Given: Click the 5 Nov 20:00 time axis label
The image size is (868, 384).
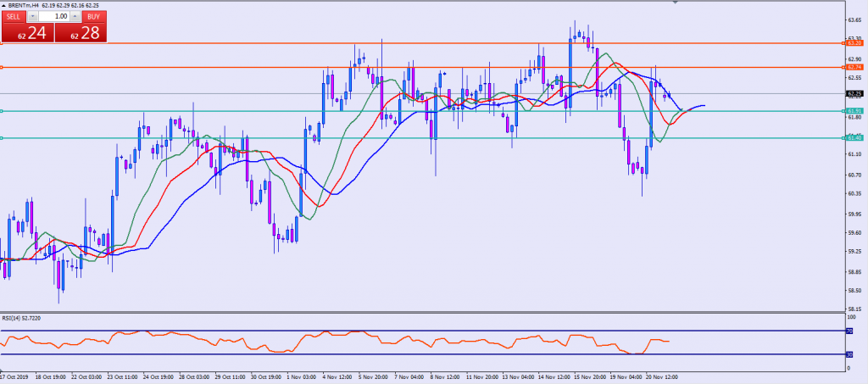Looking at the screenshot, I should coord(373,375).
